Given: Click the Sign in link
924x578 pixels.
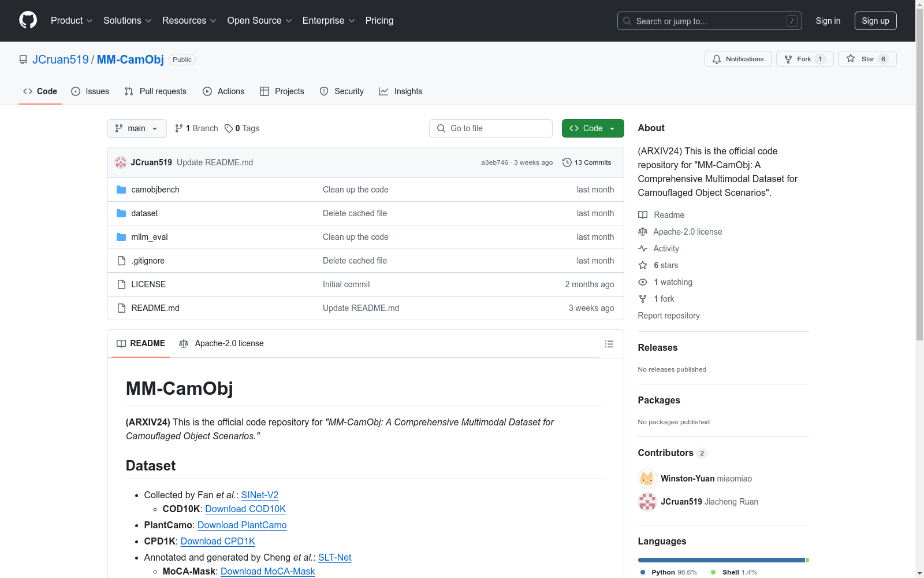Looking at the screenshot, I should pyautogui.click(x=828, y=21).
